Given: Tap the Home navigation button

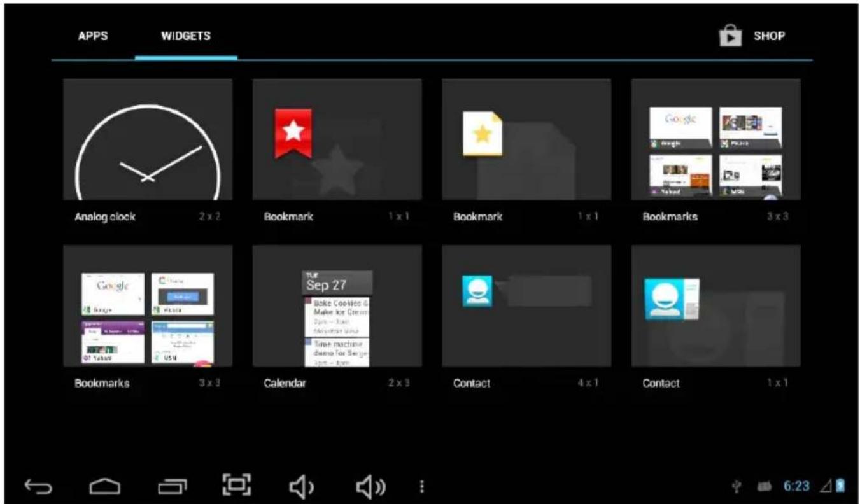Looking at the screenshot, I should 105,487.
